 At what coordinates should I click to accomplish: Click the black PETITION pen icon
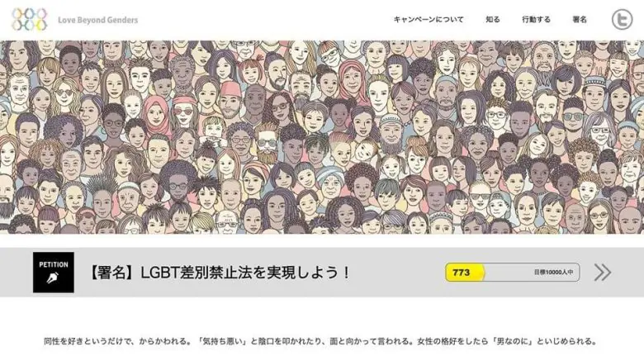54,272
